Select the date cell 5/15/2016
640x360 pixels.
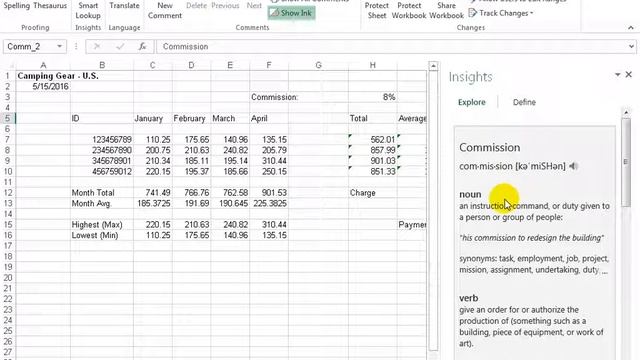tap(43, 87)
